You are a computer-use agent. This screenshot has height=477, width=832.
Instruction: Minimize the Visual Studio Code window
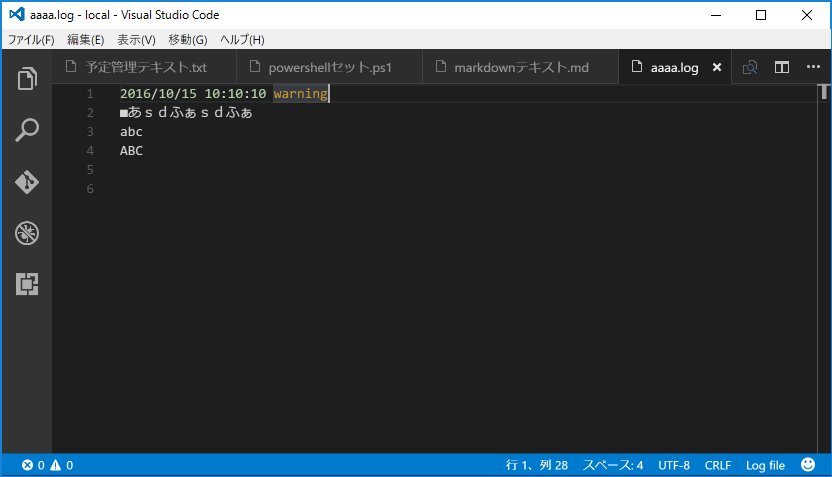click(x=716, y=15)
